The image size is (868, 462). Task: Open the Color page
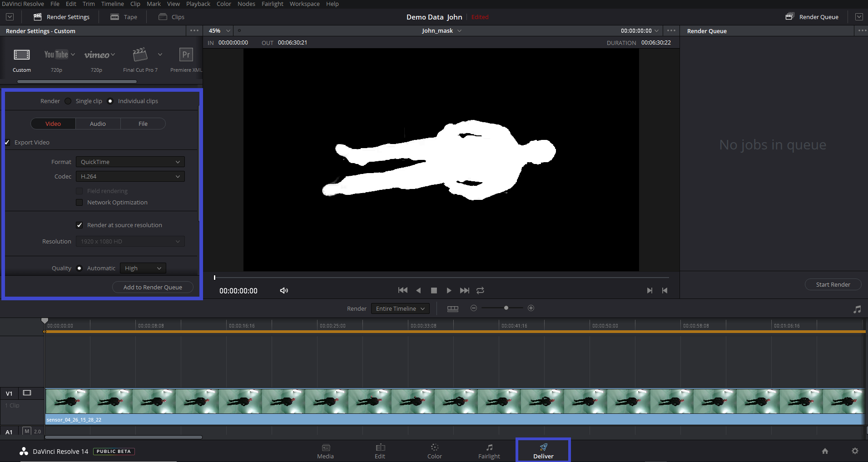click(435, 452)
